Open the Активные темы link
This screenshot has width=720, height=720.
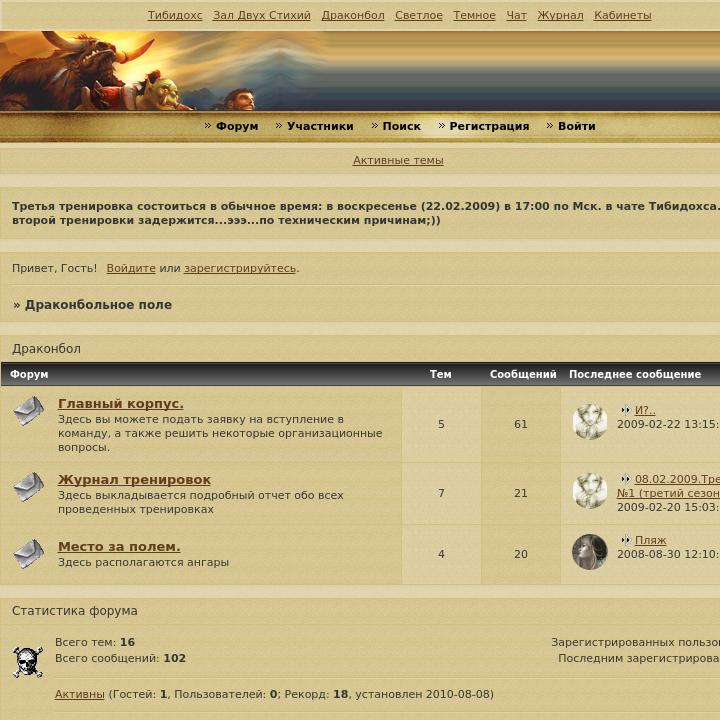398,160
